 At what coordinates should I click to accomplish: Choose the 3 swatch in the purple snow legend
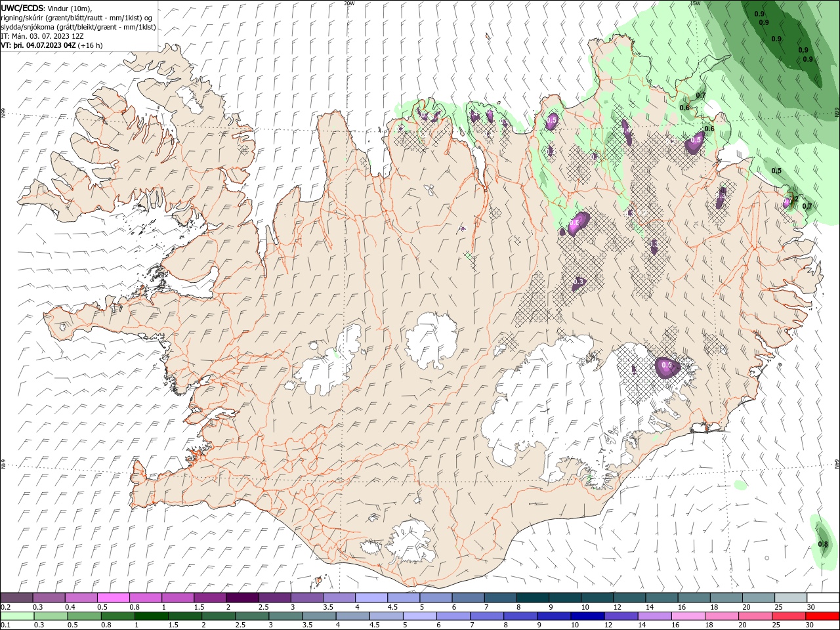306,598
